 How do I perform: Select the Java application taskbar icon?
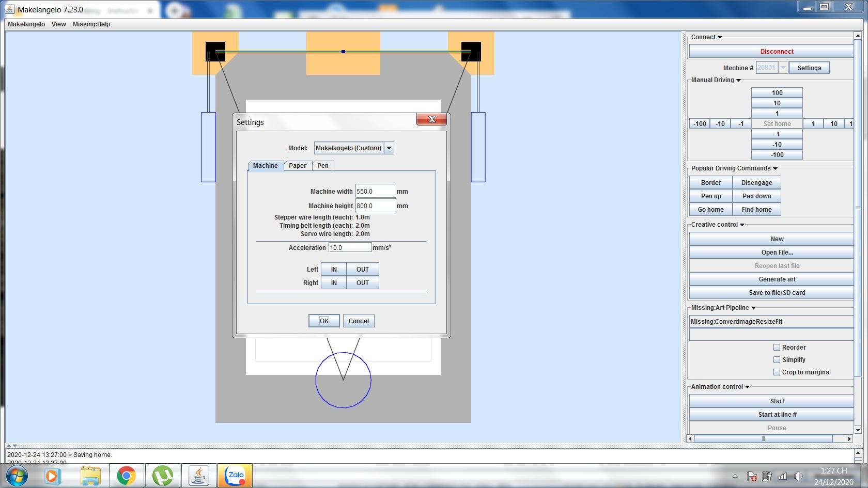pos(199,476)
